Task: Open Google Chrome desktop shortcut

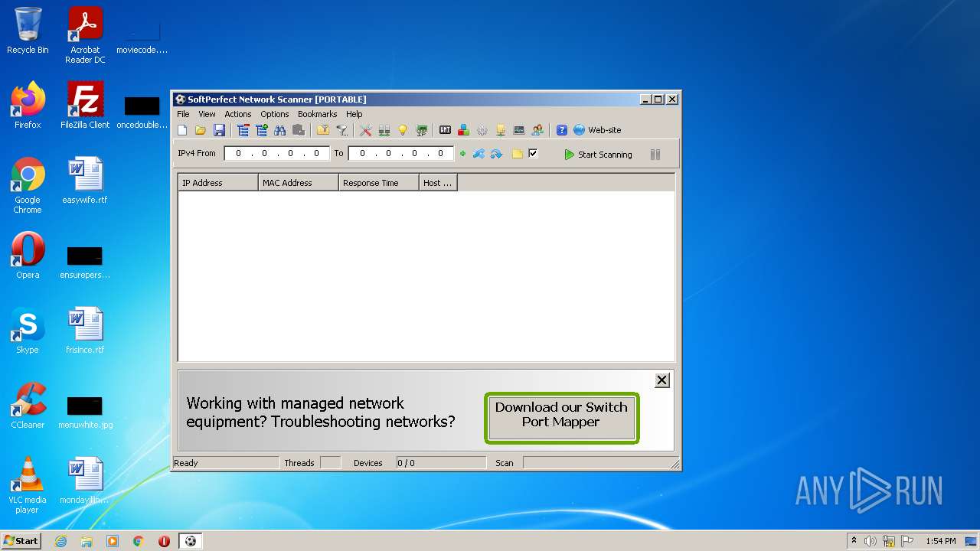Action: click(28, 185)
